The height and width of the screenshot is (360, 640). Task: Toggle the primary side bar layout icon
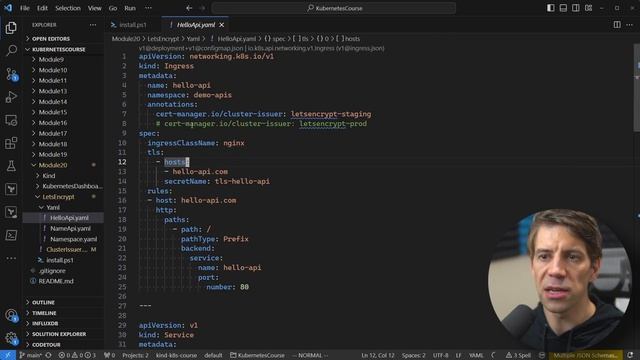(x=551, y=8)
